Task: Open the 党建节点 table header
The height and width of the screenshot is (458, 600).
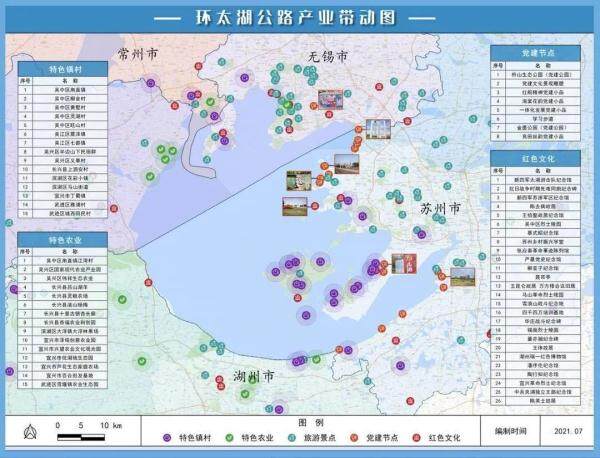Action: [538, 50]
